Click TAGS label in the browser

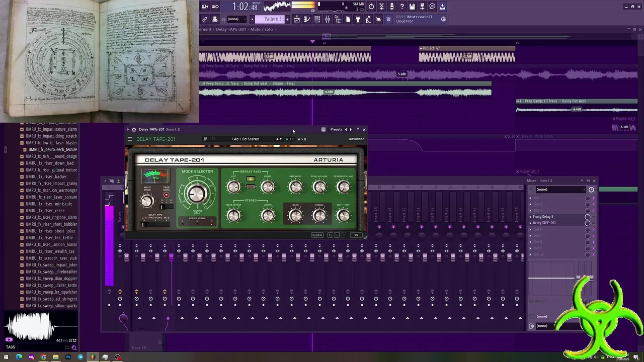[x=11, y=347]
